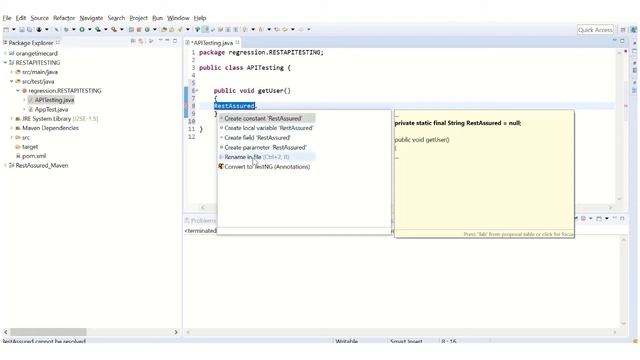Open the File menu
Image resolution: width=640 pixels, height=360 pixels.
[x=7, y=18]
